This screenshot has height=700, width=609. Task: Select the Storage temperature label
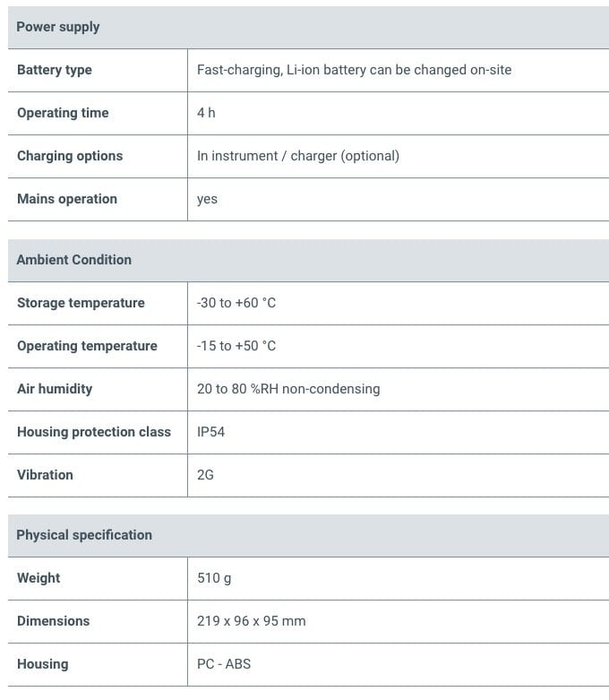81,303
